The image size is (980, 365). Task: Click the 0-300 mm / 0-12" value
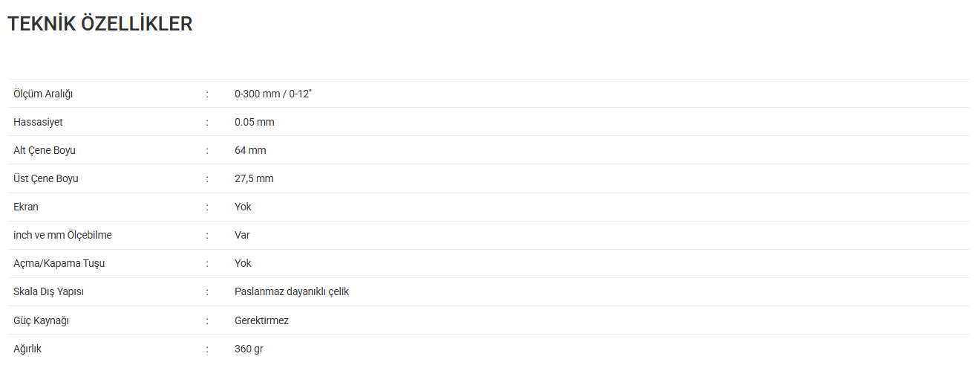point(273,94)
